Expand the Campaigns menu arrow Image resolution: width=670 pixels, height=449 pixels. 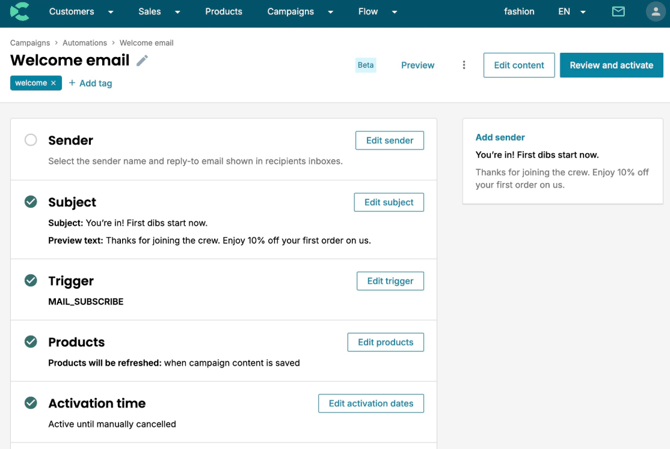tap(330, 12)
